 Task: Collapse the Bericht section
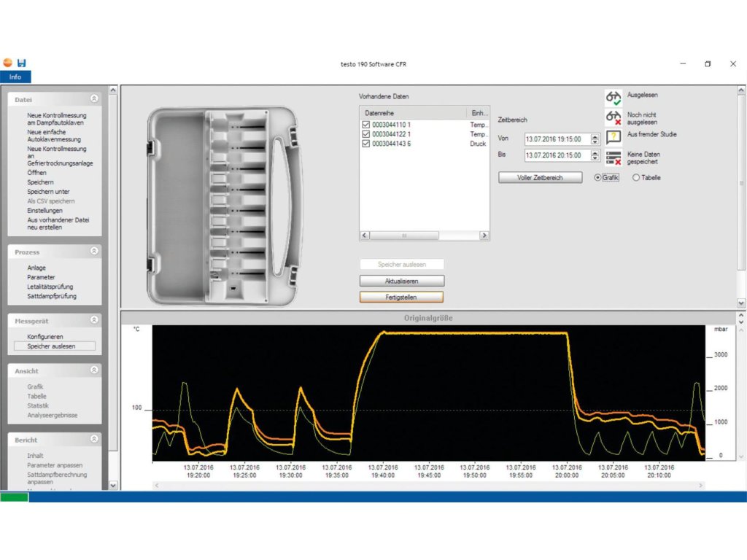tap(94, 439)
